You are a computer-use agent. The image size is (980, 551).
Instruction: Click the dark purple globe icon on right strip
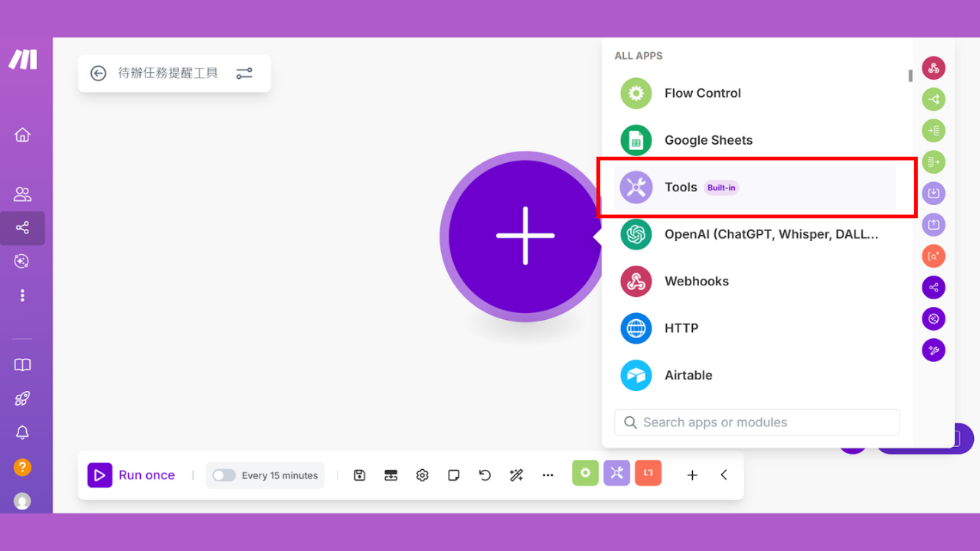pos(933,319)
